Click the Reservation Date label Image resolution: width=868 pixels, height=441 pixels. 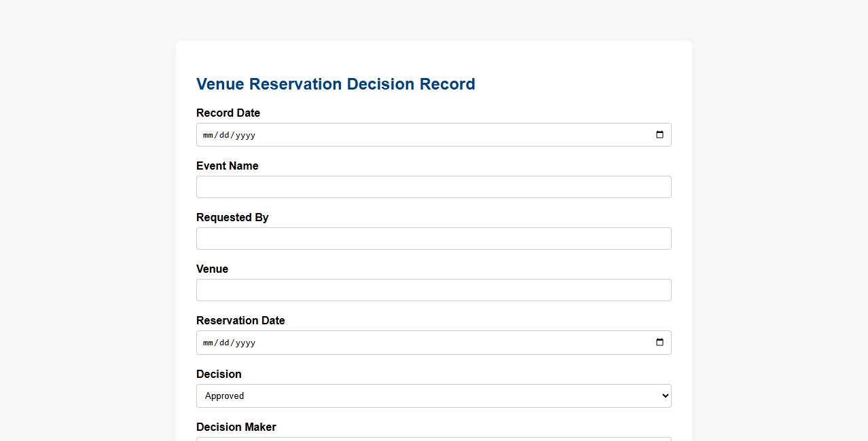(240, 321)
